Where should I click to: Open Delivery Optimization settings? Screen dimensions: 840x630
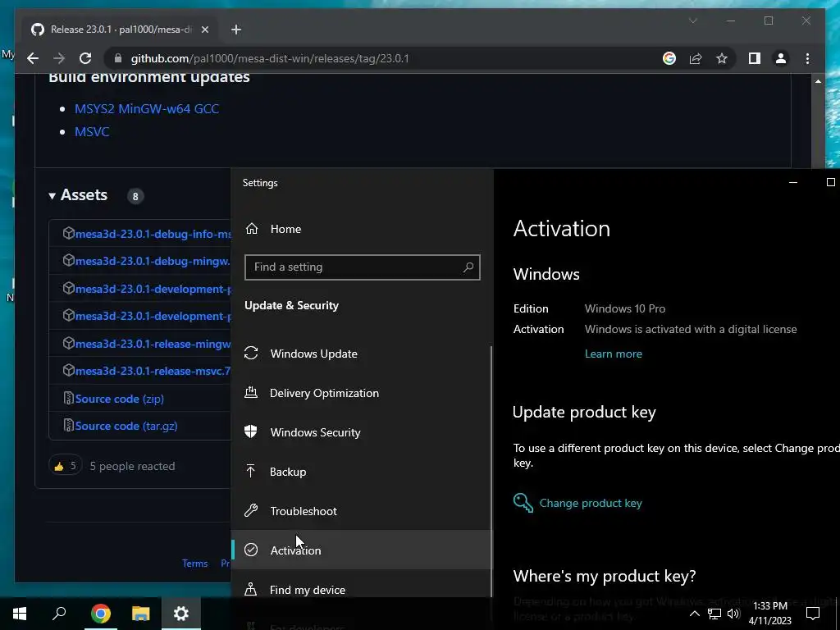(361, 393)
